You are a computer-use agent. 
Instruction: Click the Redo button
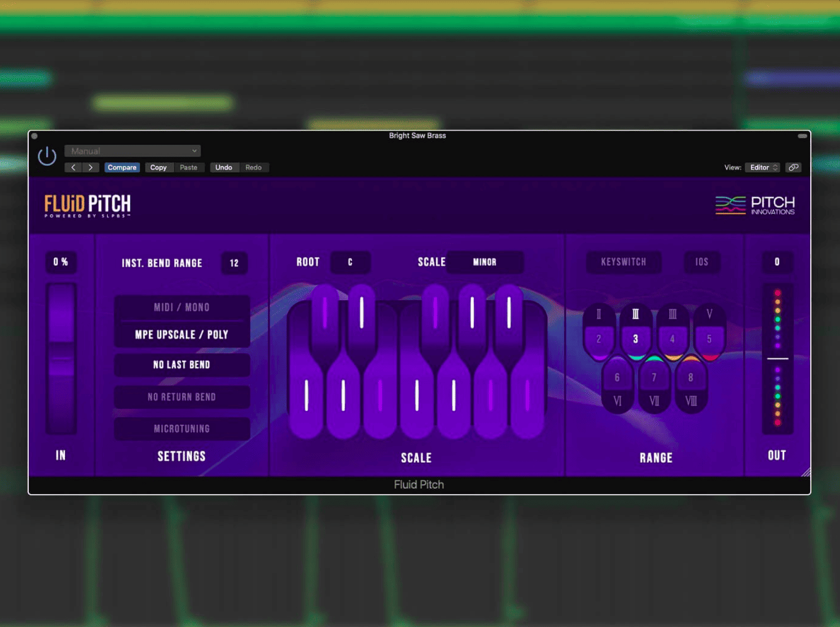pos(254,167)
